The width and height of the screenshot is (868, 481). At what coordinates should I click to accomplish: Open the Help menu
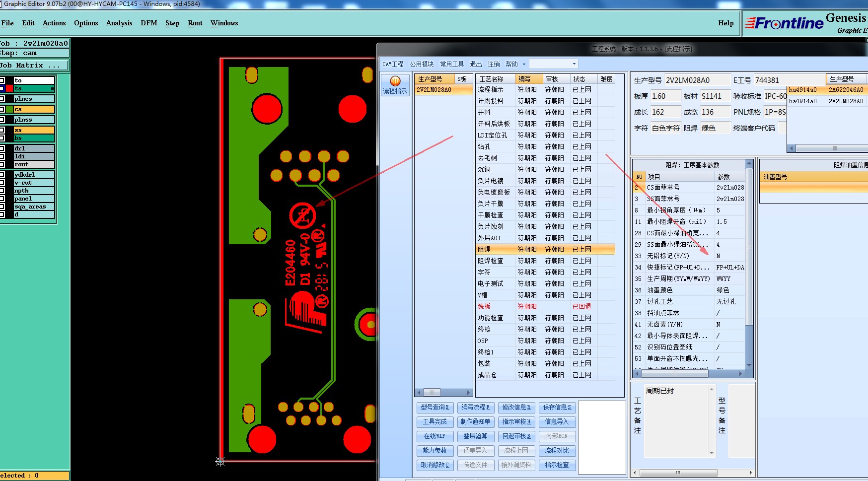[x=726, y=23]
